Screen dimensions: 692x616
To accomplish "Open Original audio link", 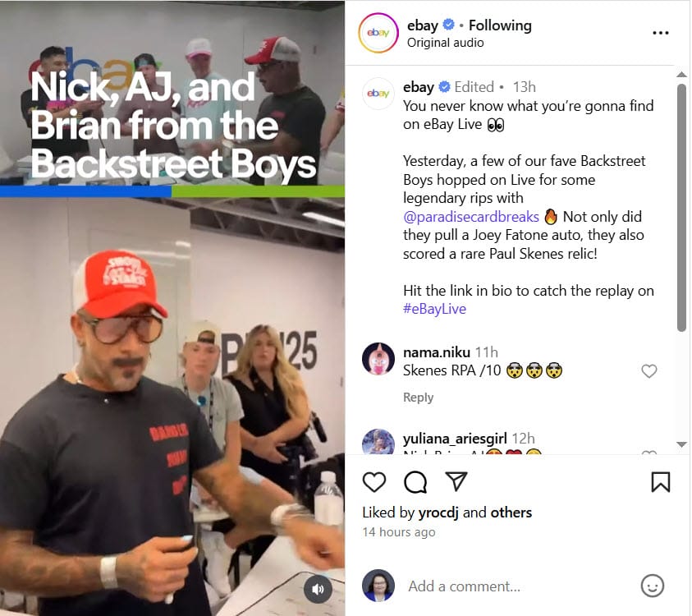I will [445, 43].
